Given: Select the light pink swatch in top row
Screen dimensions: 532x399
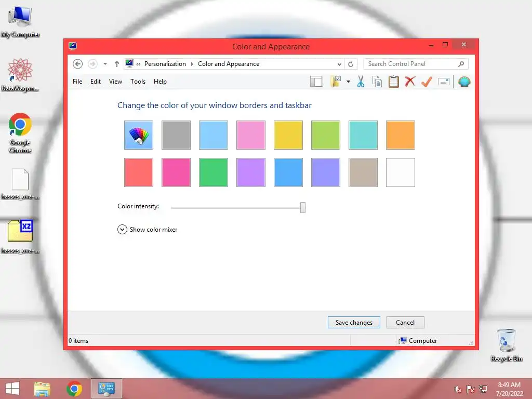Looking at the screenshot, I should point(251,135).
